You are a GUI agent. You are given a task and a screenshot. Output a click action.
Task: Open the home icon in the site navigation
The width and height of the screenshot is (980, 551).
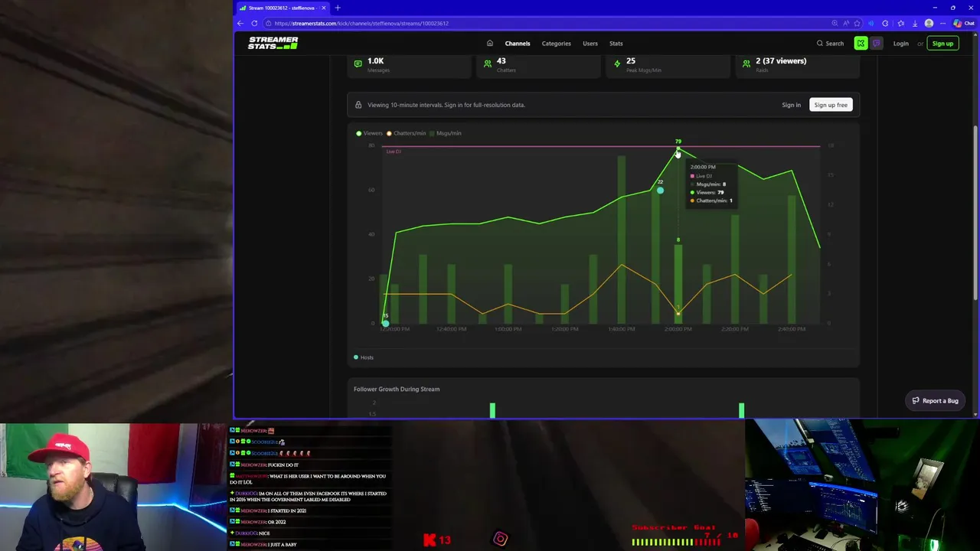click(490, 44)
